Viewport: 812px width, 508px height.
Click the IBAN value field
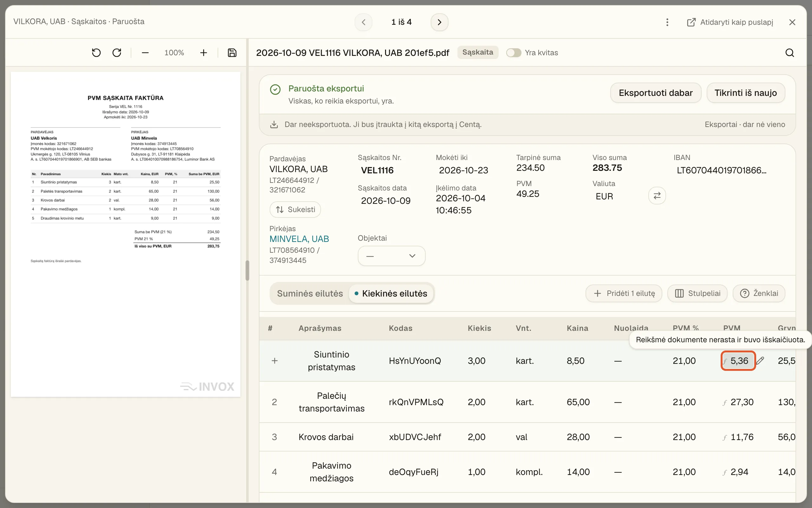tap(721, 170)
